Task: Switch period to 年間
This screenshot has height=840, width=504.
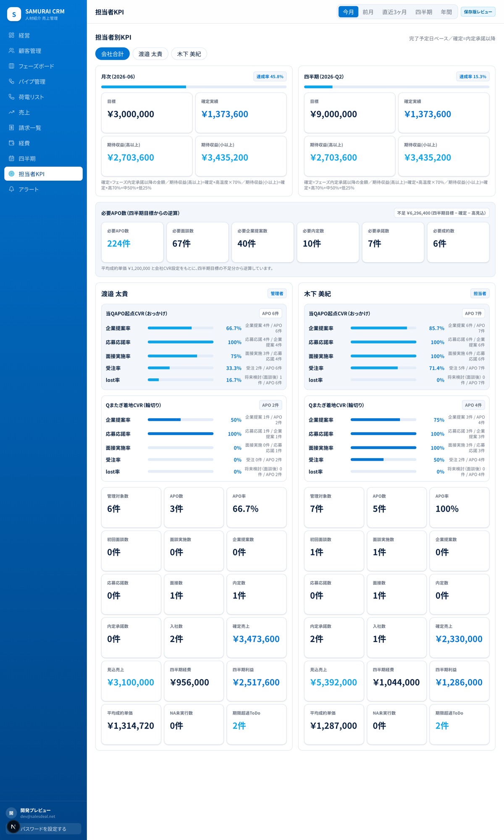Action: [x=446, y=12]
